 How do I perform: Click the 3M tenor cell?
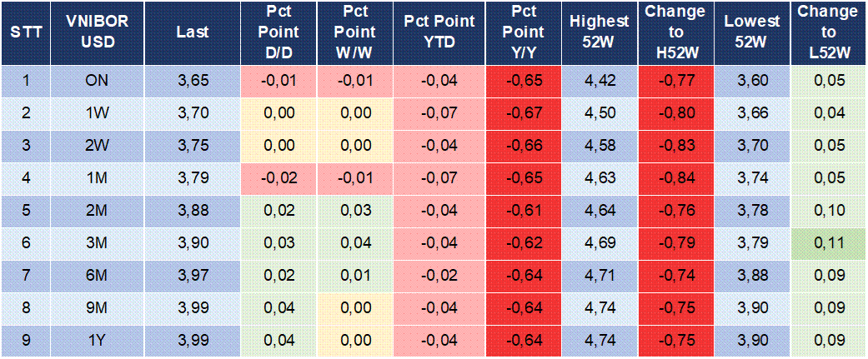point(98,243)
